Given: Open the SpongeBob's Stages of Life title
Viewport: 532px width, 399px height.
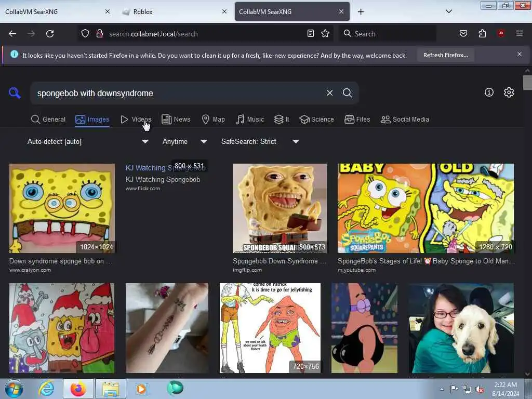Looking at the screenshot, I should [426, 261].
